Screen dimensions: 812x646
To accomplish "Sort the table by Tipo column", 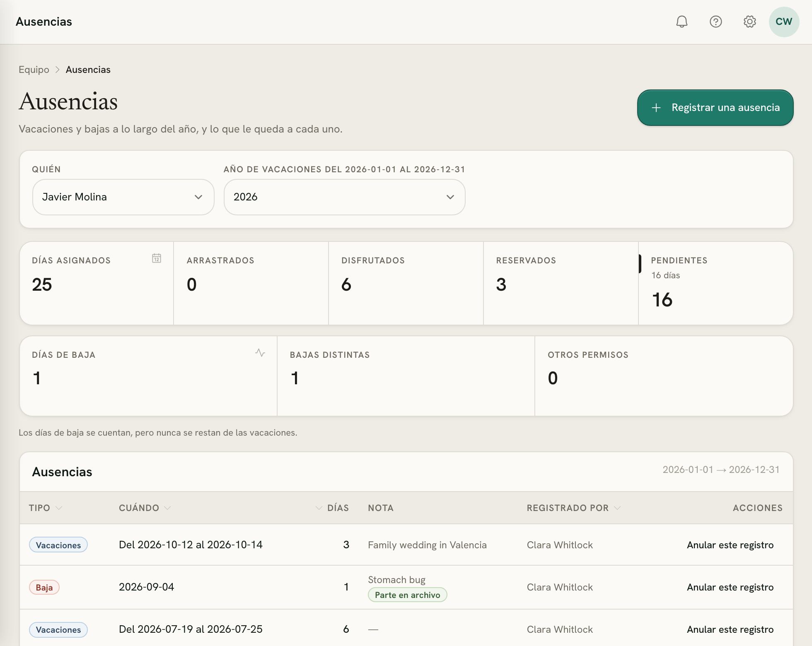I will tap(45, 508).
